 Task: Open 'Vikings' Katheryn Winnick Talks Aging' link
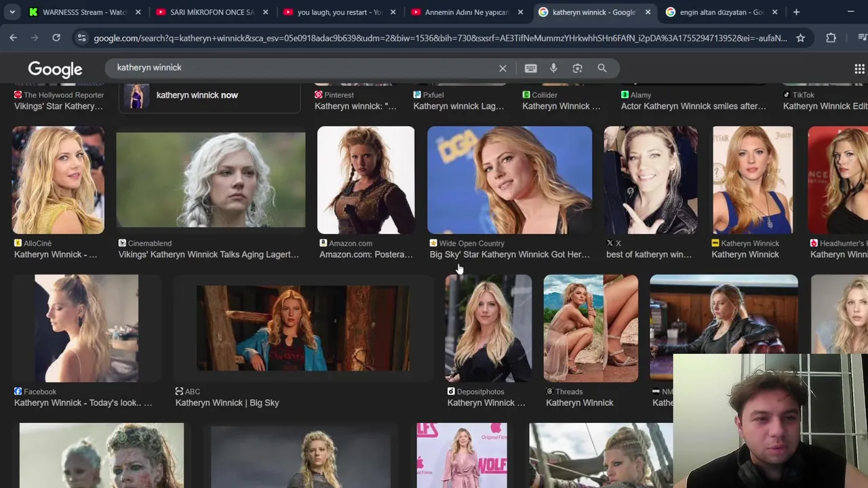pos(208,254)
